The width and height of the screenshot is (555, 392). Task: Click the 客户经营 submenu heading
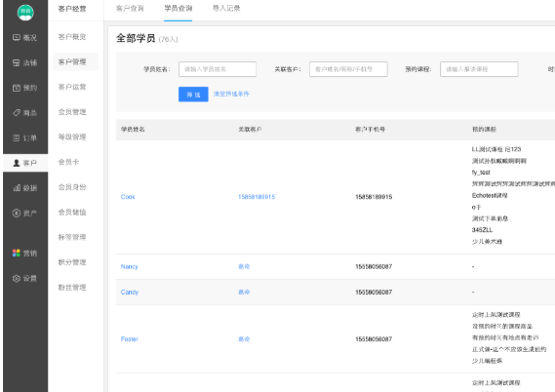pos(72,9)
